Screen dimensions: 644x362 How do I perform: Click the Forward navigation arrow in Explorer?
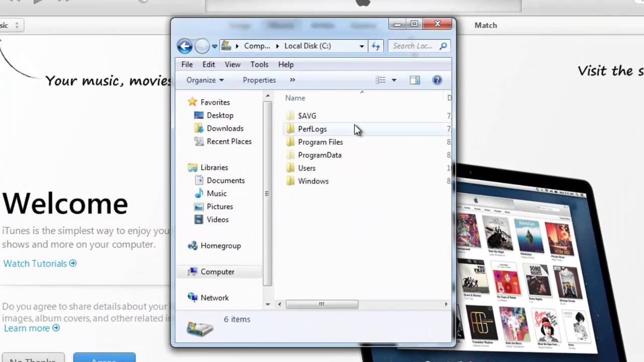point(202,46)
